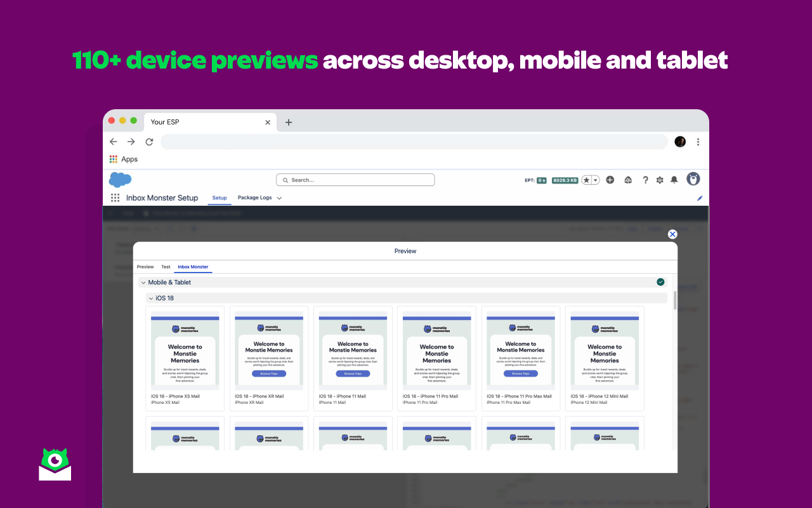Open the iPhone 11 Mail preview thumbnail

pos(353,352)
